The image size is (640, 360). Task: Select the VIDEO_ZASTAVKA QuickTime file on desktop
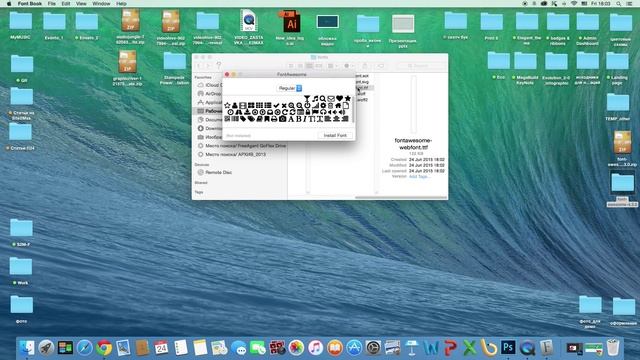pos(249,27)
